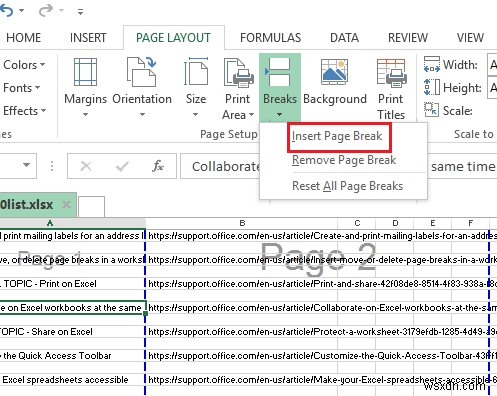Select column D header
The width and height of the screenshot is (497, 396).
click(395, 223)
